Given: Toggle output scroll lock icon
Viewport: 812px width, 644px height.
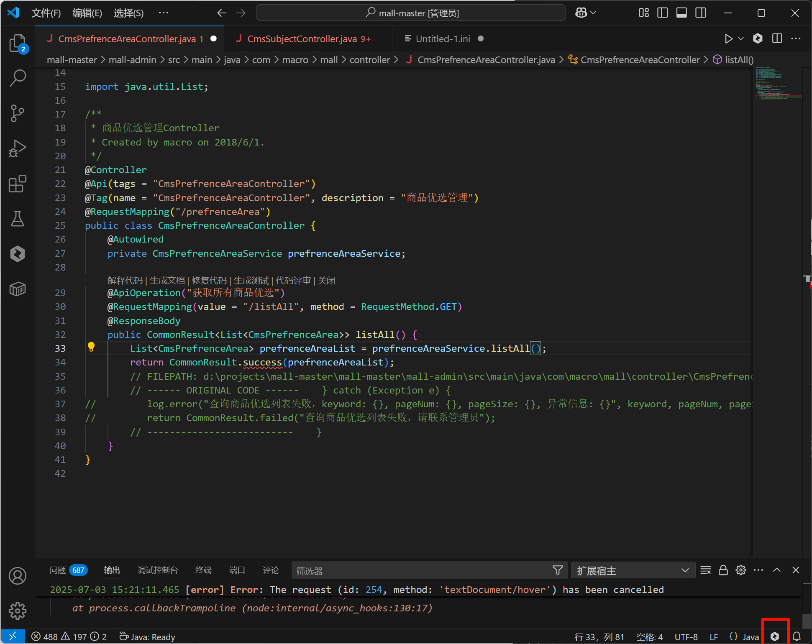Looking at the screenshot, I should pyautogui.click(x=723, y=570).
